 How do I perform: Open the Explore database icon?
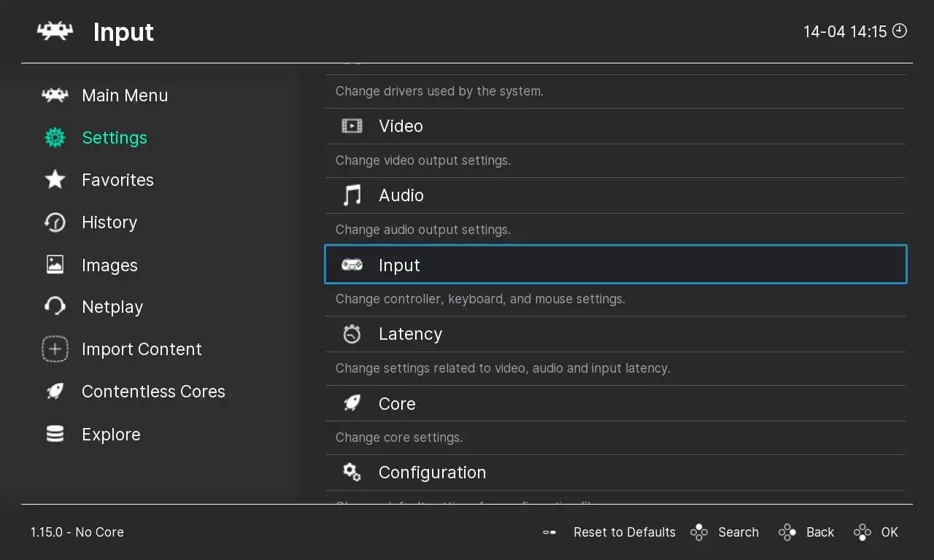(x=55, y=435)
